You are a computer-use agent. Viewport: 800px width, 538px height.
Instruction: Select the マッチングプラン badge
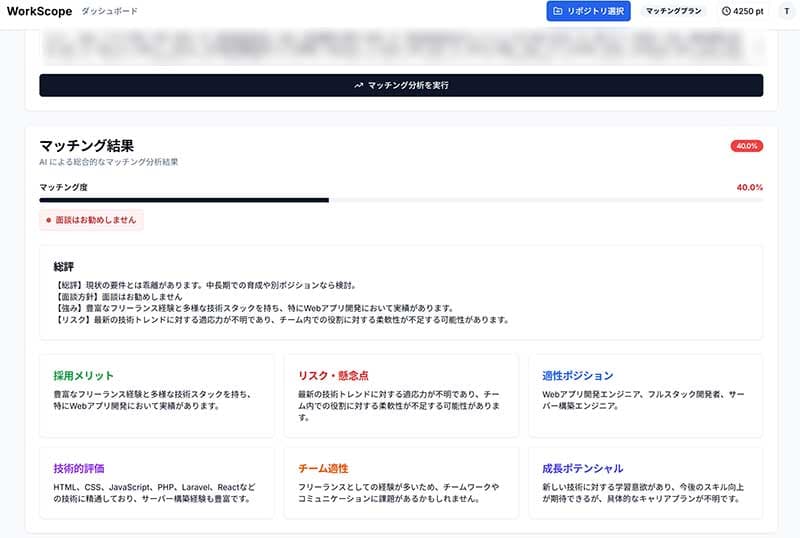[x=673, y=11]
